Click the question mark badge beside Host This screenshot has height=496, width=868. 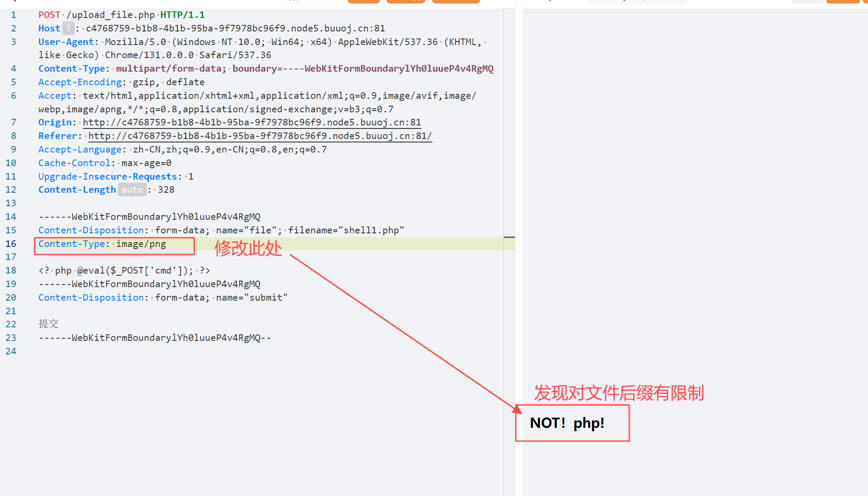[68, 28]
